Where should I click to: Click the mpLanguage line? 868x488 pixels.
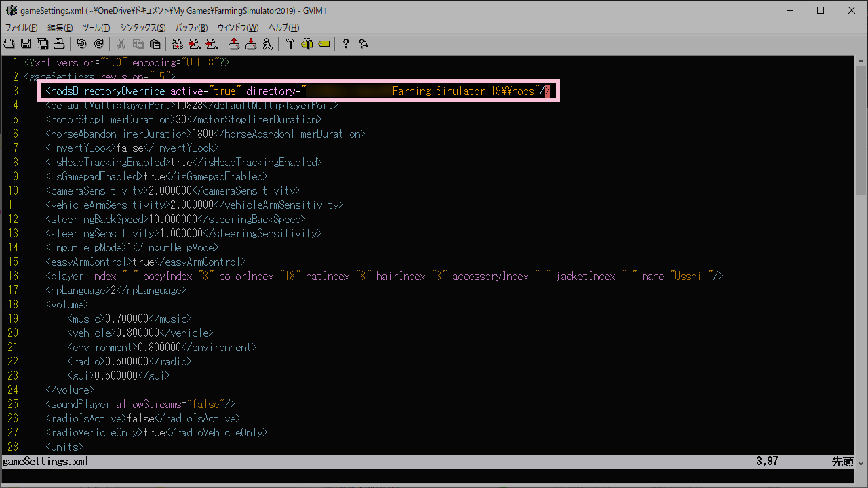(116, 290)
